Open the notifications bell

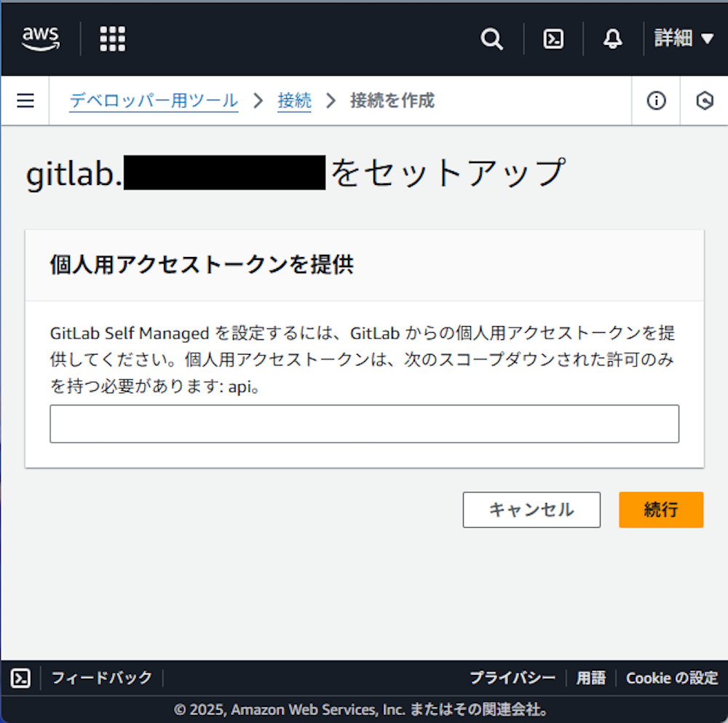[x=612, y=39]
